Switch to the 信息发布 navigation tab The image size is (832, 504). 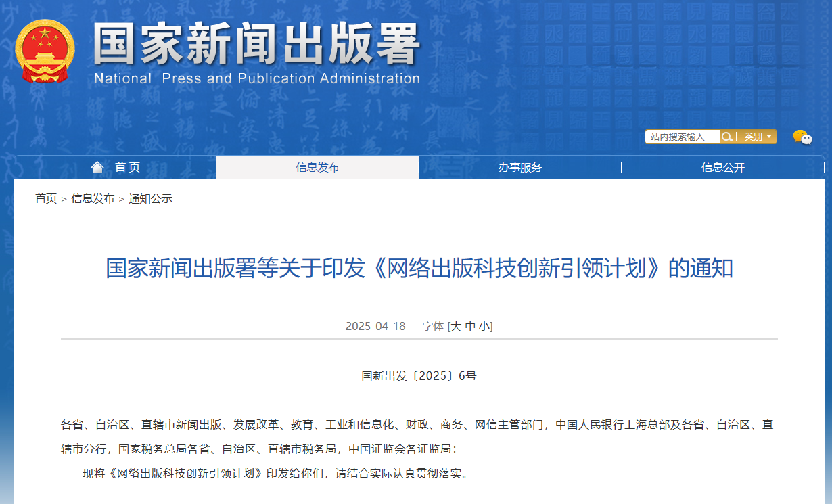(317, 167)
